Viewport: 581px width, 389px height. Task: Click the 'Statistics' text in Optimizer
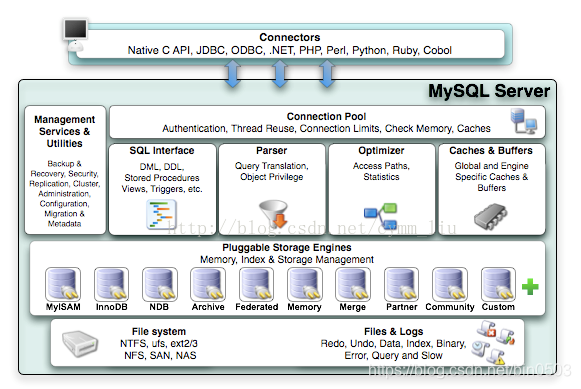click(381, 177)
